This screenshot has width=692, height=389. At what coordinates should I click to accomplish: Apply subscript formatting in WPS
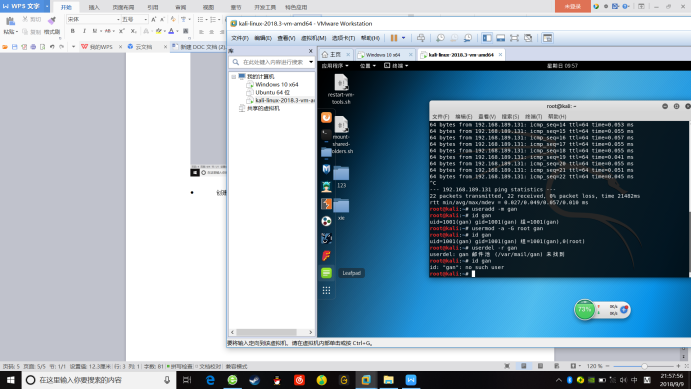coord(133,31)
